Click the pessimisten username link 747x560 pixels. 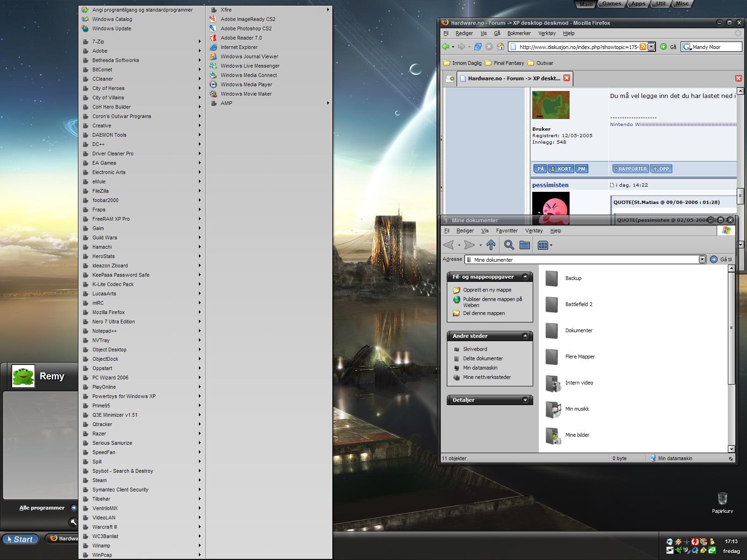(550, 185)
